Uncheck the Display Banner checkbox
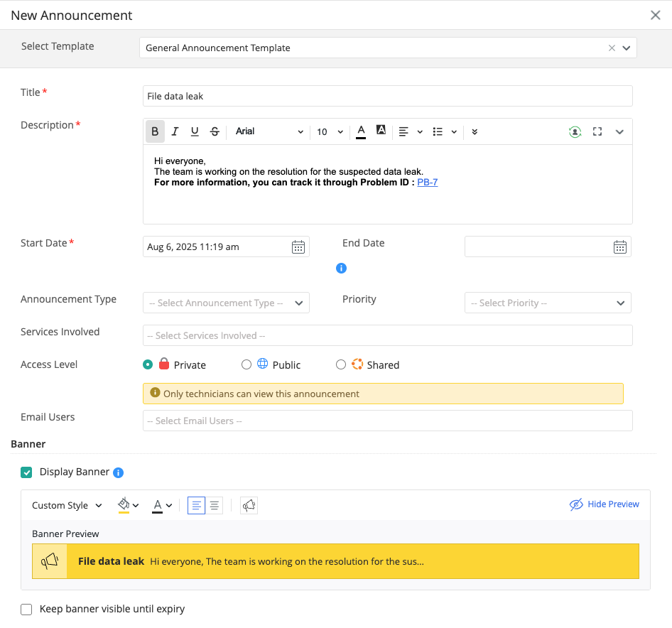 (x=26, y=472)
